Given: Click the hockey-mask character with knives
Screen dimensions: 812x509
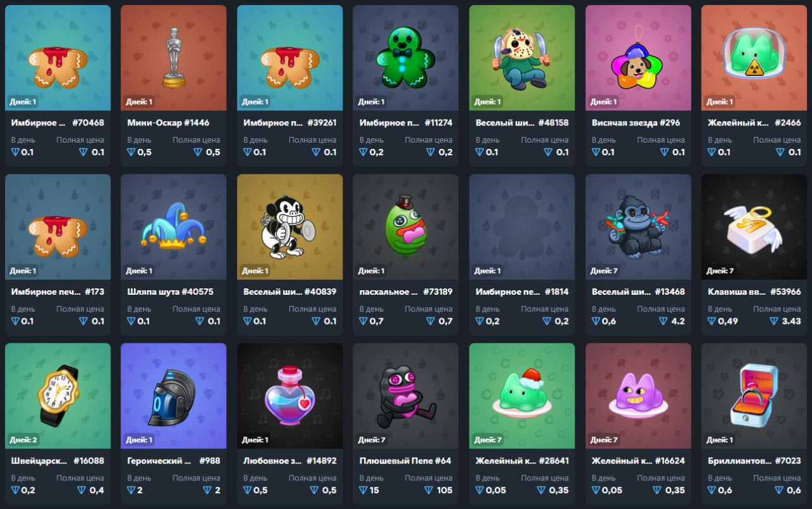Looking at the screenshot, I should tap(521, 58).
